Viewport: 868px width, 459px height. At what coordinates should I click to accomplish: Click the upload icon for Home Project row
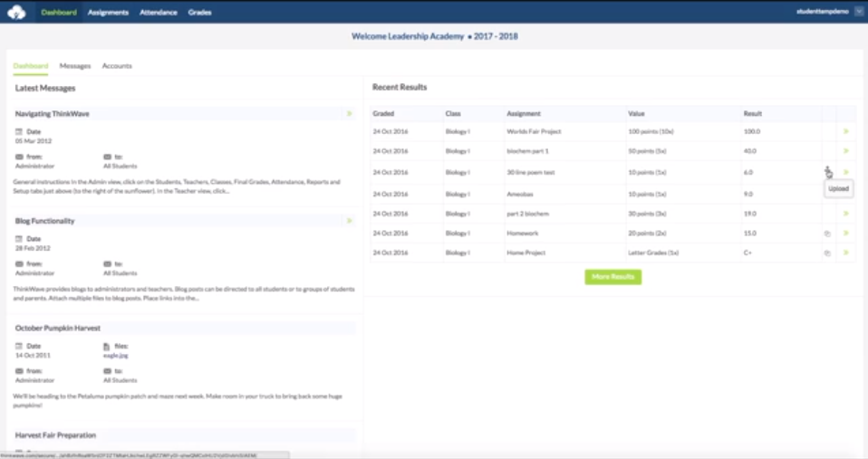pos(826,253)
